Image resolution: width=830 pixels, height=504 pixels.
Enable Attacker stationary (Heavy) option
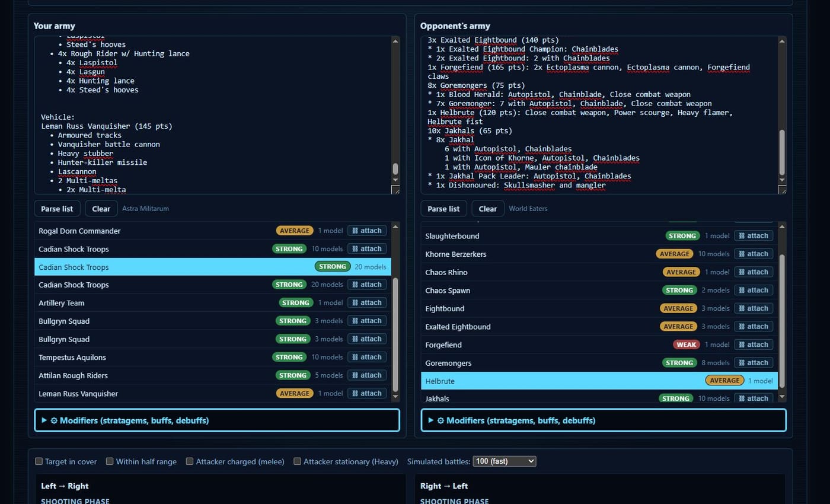(298, 461)
